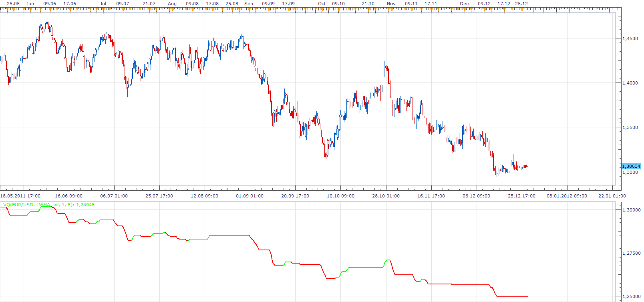Select the 16.06 09:00 time label
The width and height of the screenshot is (644, 302).
click(68, 196)
